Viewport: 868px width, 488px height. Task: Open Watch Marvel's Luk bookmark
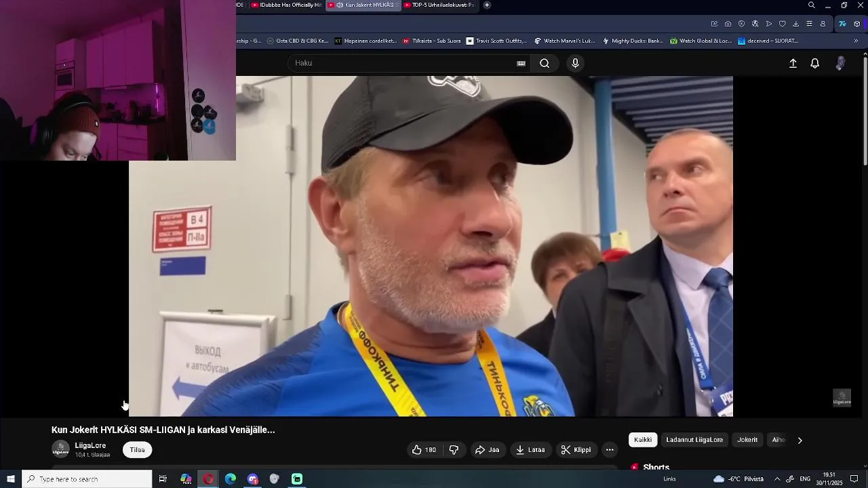pyautogui.click(x=564, y=41)
